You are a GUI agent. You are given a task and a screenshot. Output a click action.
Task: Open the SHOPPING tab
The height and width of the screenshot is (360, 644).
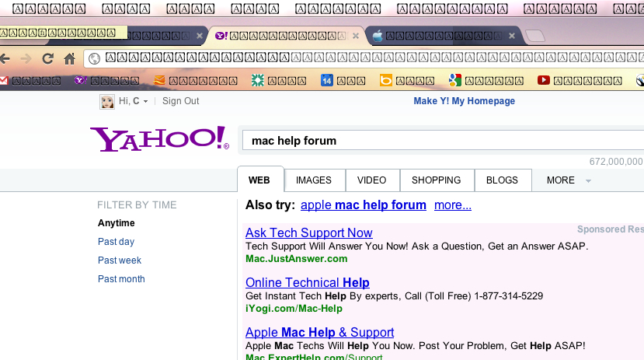click(436, 180)
